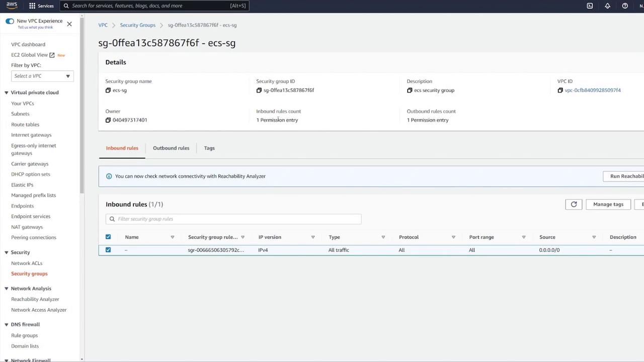Open the notifications bell icon
Image resolution: width=644 pixels, height=362 pixels.
(607, 6)
